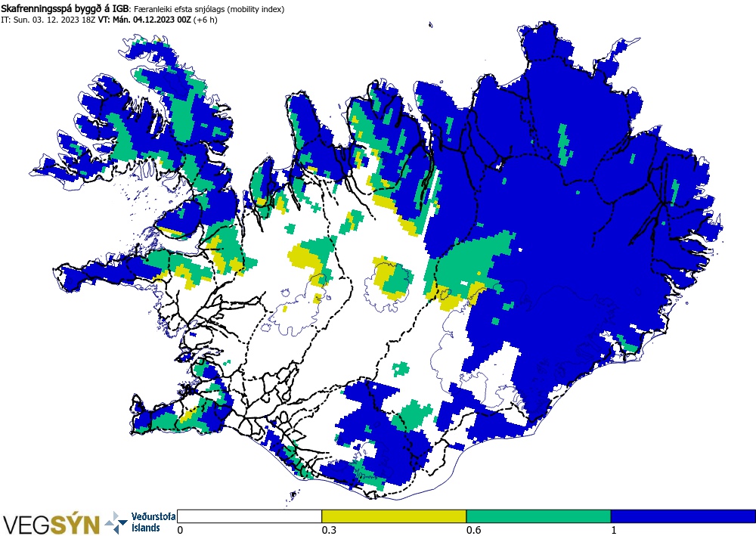Screen dimensions: 756x536
Task: Click the blue legend band above 1
Action: [x=683, y=516]
